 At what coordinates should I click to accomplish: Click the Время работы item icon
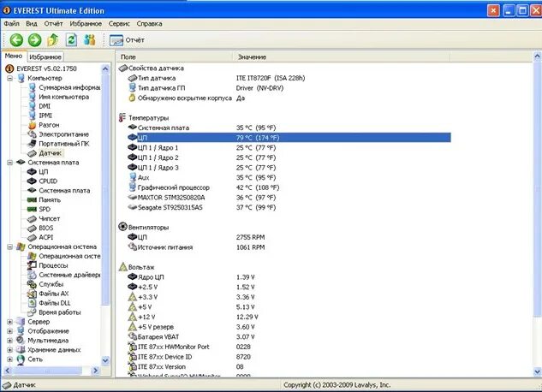(x=33, y=312)
